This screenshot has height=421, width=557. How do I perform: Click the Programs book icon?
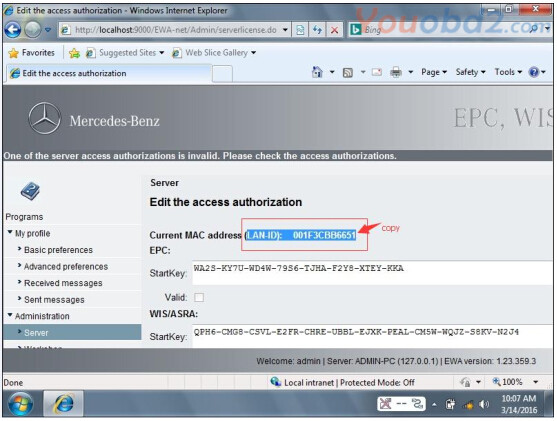pos(30,191)
